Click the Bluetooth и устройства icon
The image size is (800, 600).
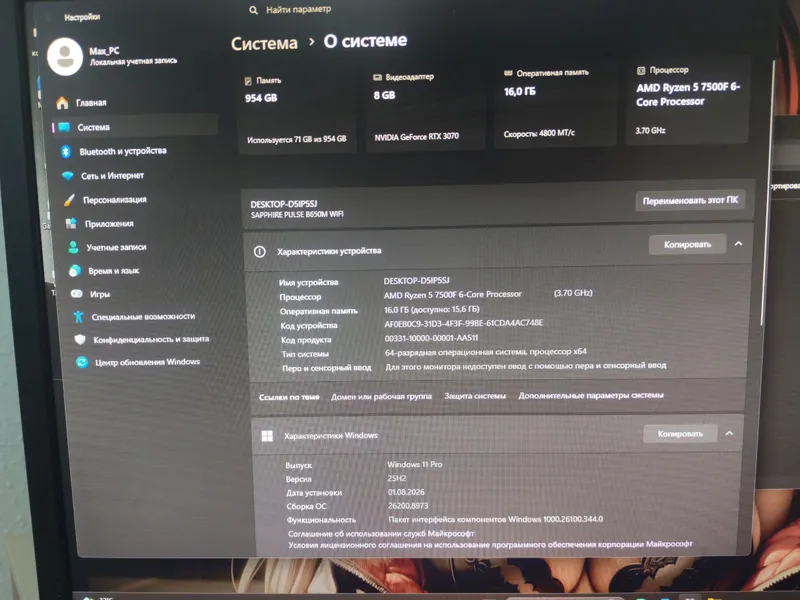click(66, 152)
